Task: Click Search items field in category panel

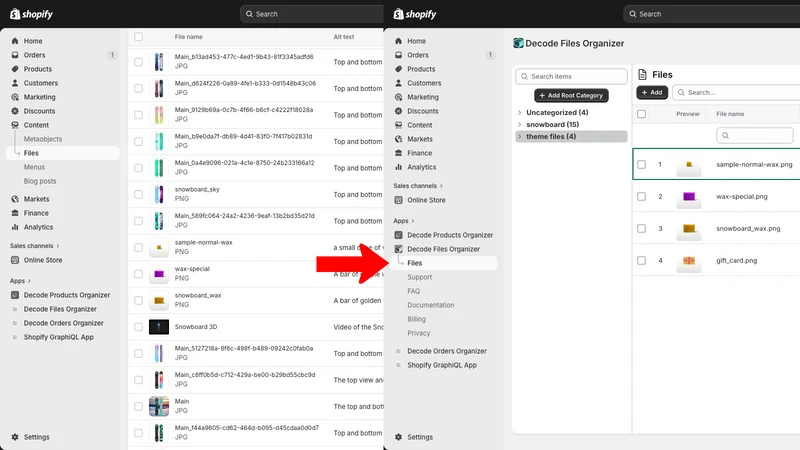Action: (x=571, y=76)
